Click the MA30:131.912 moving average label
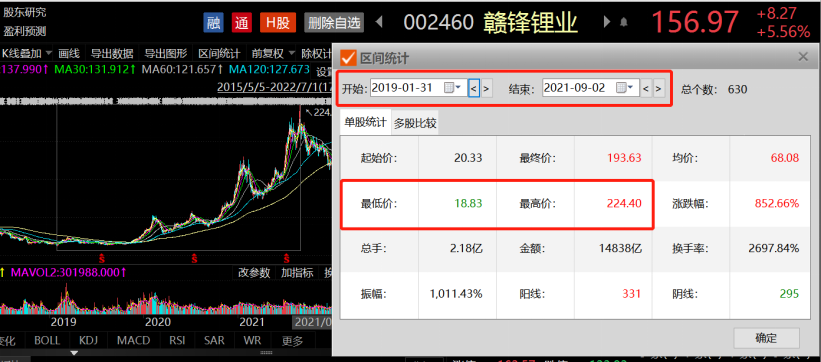Image resolution: width=821 pixels, height=362 pixels. coord(96,69)
